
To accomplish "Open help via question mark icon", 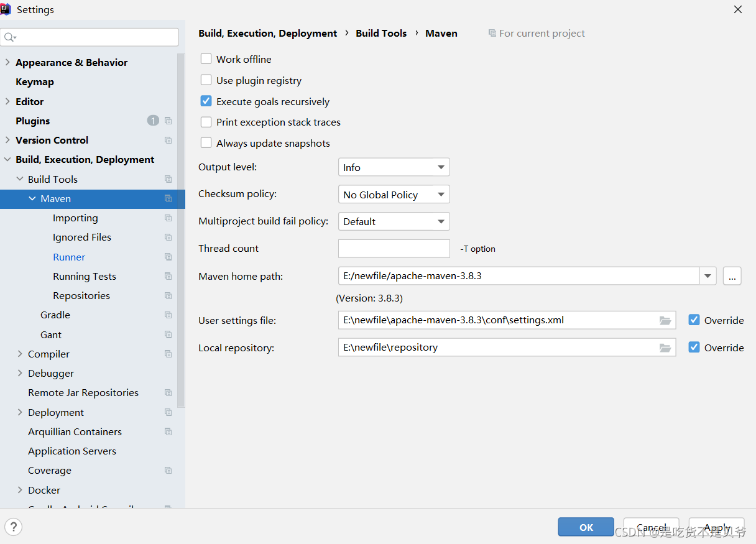I will pos(14,527).
